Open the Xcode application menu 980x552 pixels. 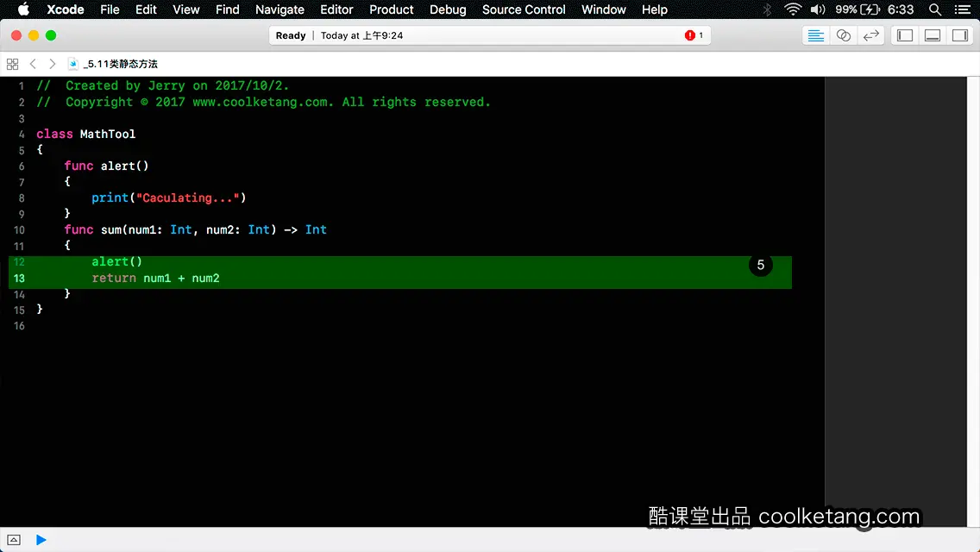click(x=65, y=9)
